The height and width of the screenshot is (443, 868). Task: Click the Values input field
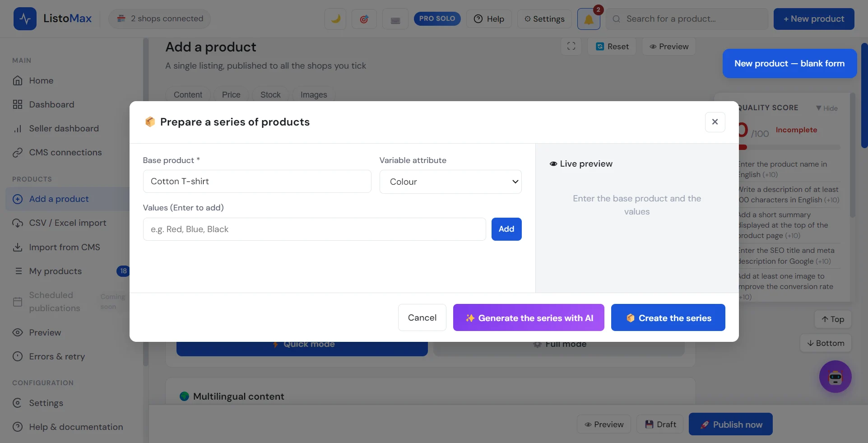[x=315, y=229]
